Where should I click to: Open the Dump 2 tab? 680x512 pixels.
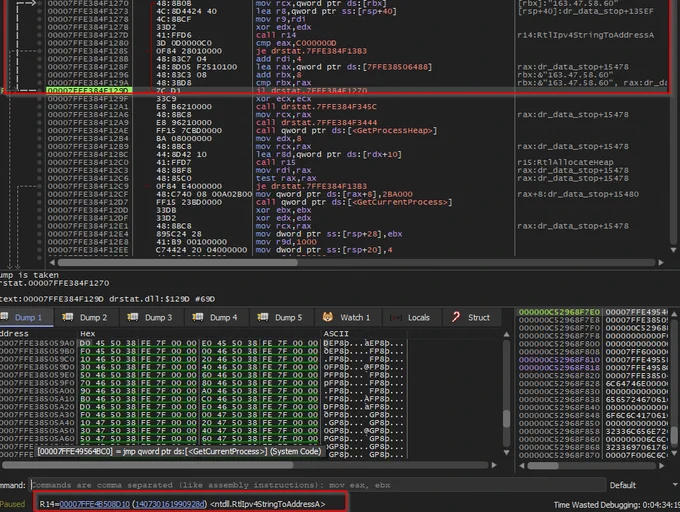(85, 317)
